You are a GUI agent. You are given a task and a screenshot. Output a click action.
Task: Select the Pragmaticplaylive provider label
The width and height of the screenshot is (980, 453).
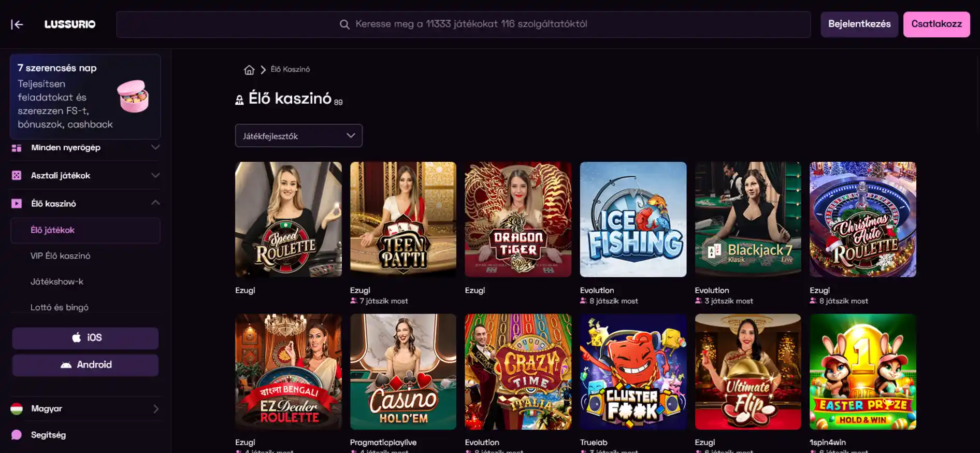tap(383, 443)
